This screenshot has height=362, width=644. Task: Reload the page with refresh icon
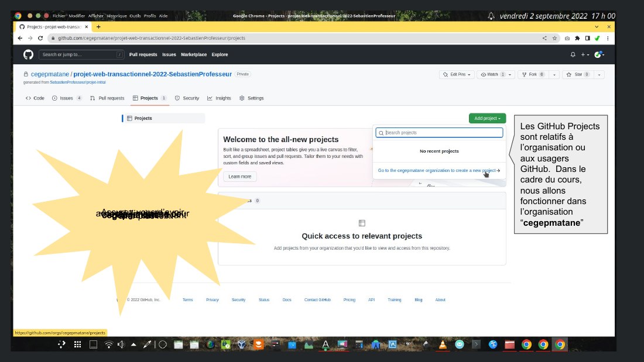(40, 38)
